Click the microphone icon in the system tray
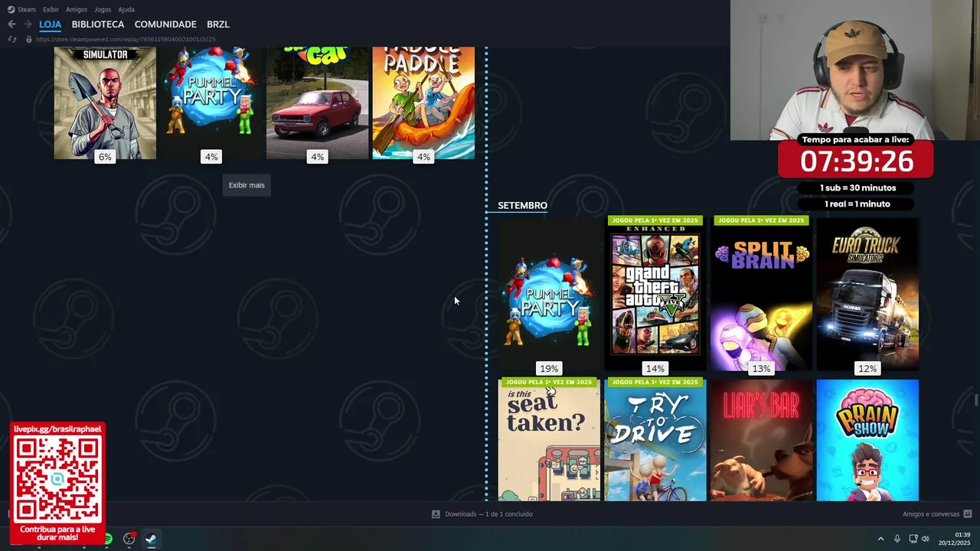 point(897,539)
